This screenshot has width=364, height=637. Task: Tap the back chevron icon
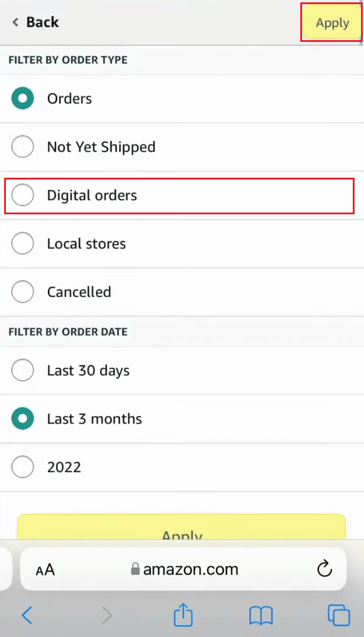[x=14, y=22]
